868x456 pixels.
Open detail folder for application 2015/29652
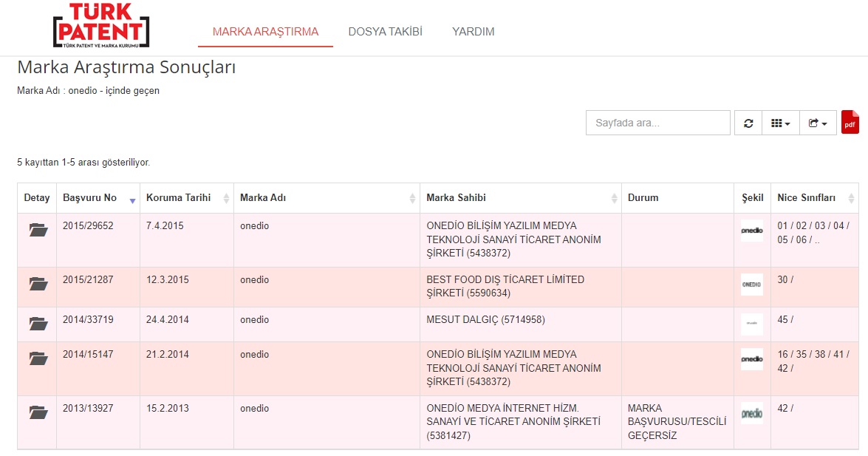pos(38,230)
